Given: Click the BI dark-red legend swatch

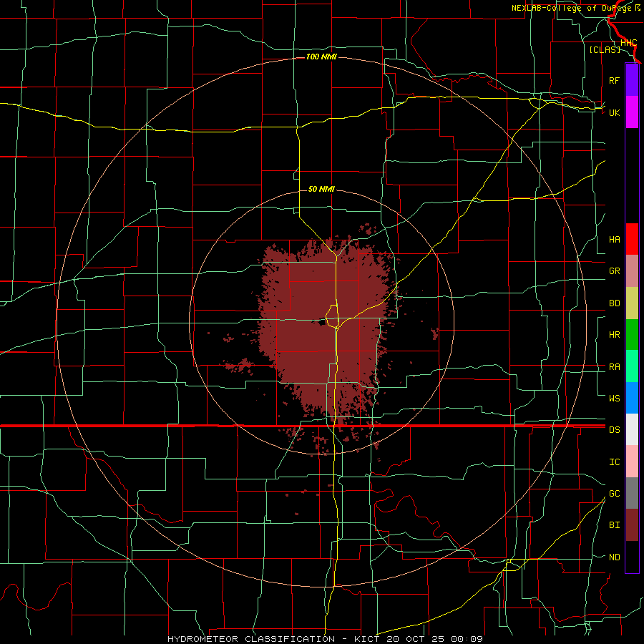Looking at the screenshot, I should [632, 525].
